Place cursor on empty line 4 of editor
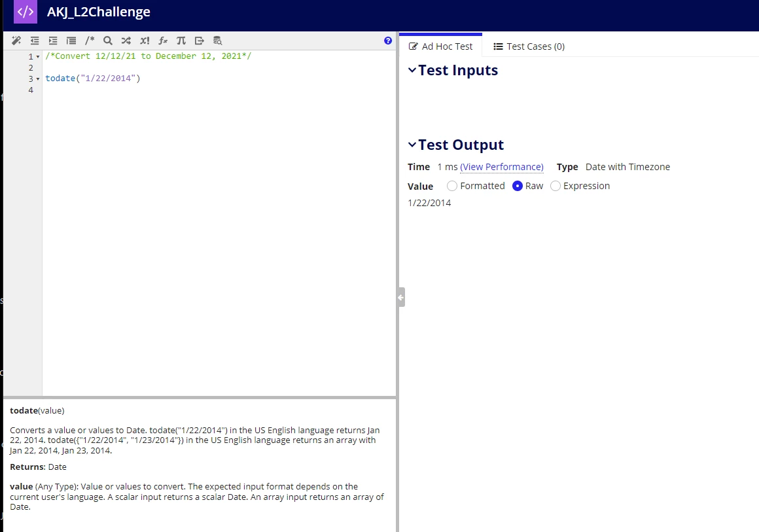The height and width of the screenshot is (532, 759). click(x=219, y=90)
